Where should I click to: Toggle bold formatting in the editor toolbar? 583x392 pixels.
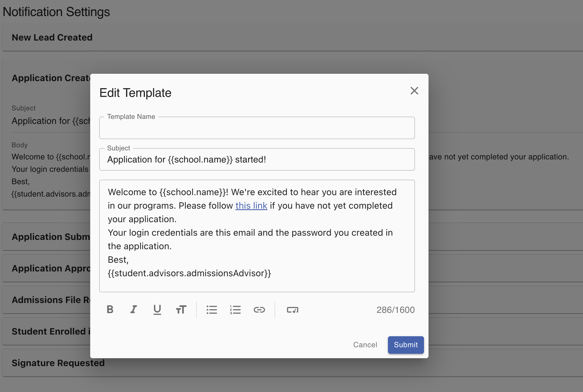pos(110,309)
